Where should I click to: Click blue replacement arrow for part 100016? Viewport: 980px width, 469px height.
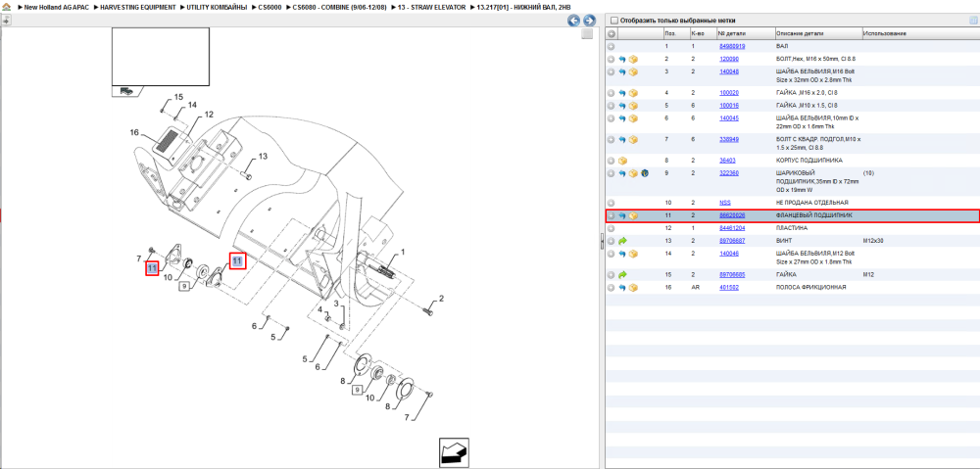coord(622,106)
